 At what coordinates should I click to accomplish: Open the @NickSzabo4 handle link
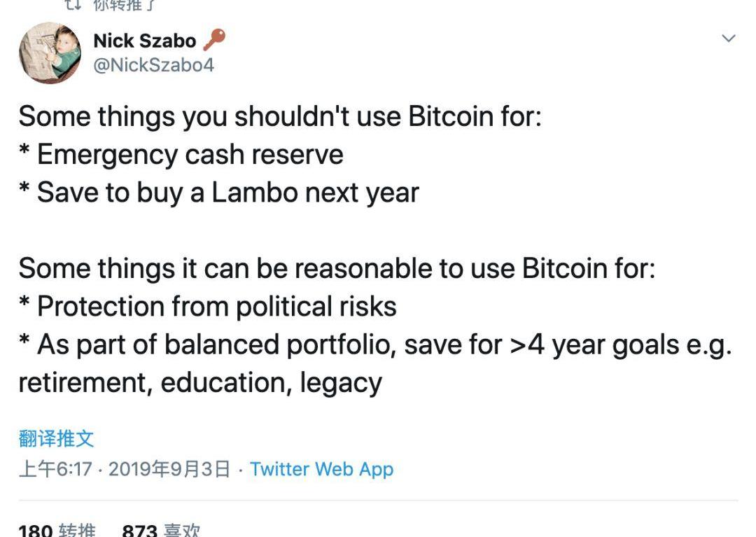coord(153,65)
